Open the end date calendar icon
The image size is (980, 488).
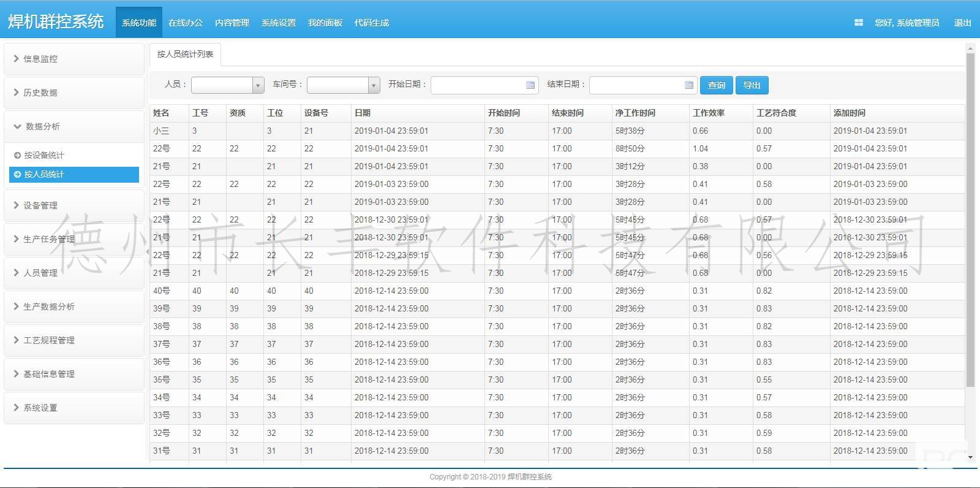(689, 85)
